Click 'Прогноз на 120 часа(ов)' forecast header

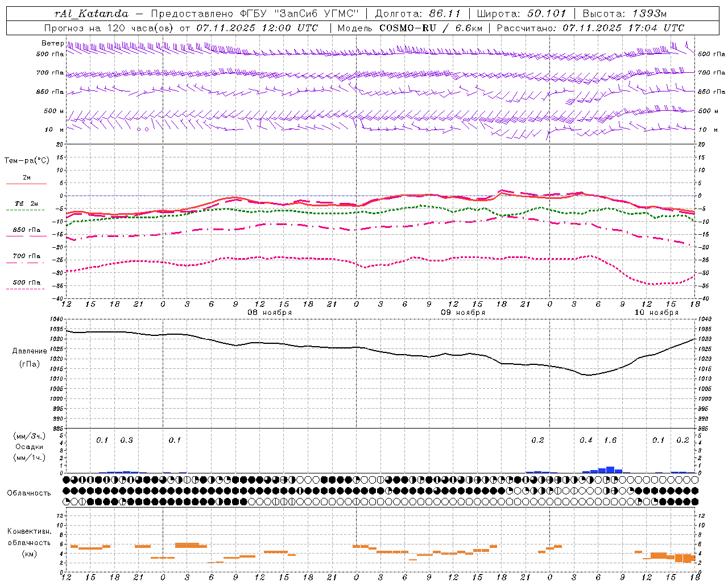[110, 28]
